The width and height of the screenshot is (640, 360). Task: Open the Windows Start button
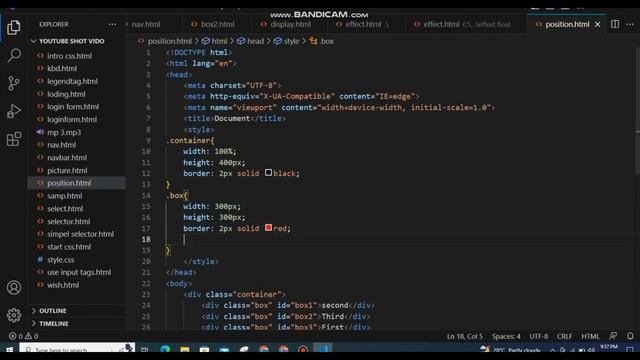click(9, 349)
